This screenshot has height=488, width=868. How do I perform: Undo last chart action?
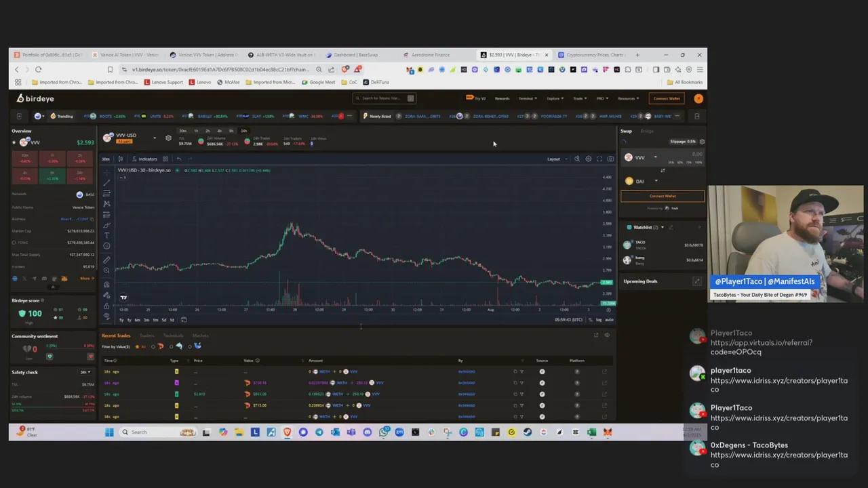tap(179, 159)
